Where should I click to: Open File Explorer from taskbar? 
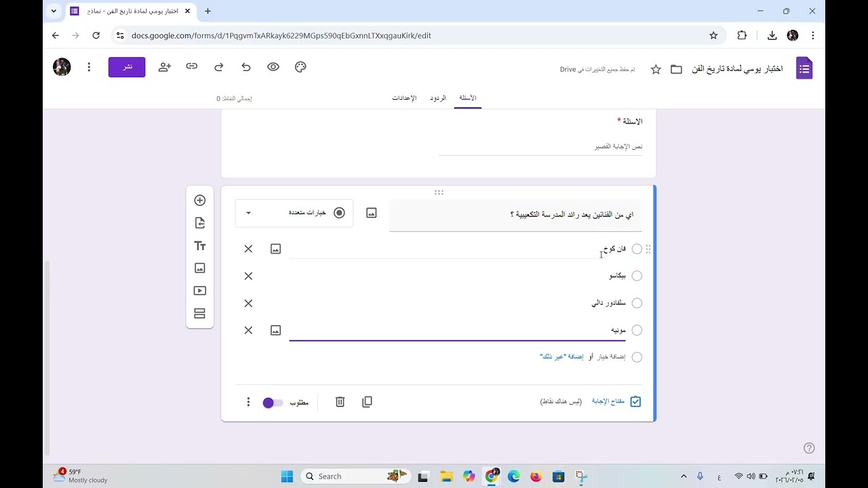click(x=446, y=476)
